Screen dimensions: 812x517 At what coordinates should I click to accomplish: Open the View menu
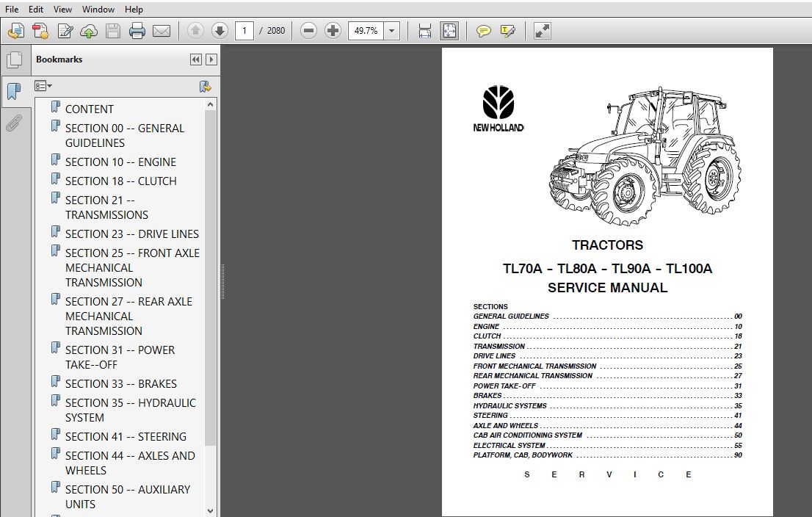pos(62,10)
